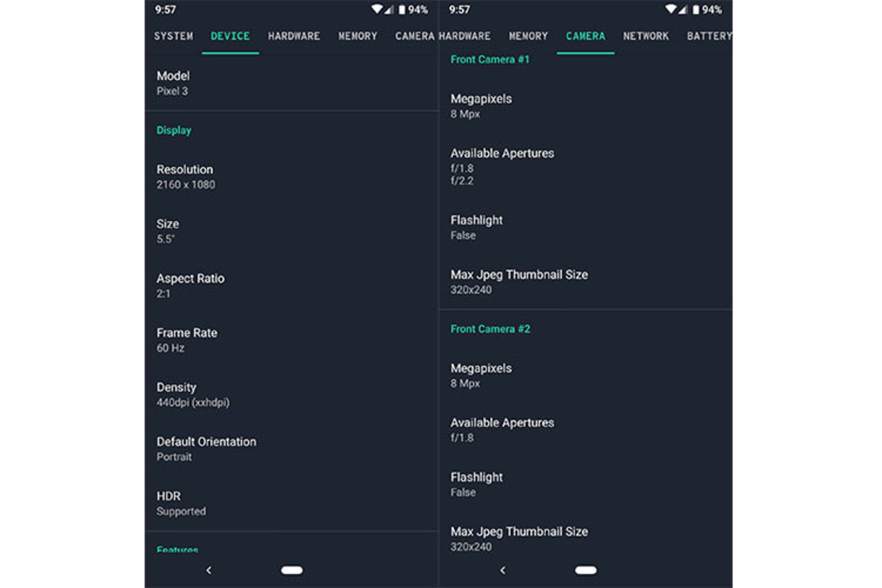This screenshot has width=882, height=588.
Task: Tap the back arrow on right phone
Action: 503,570
